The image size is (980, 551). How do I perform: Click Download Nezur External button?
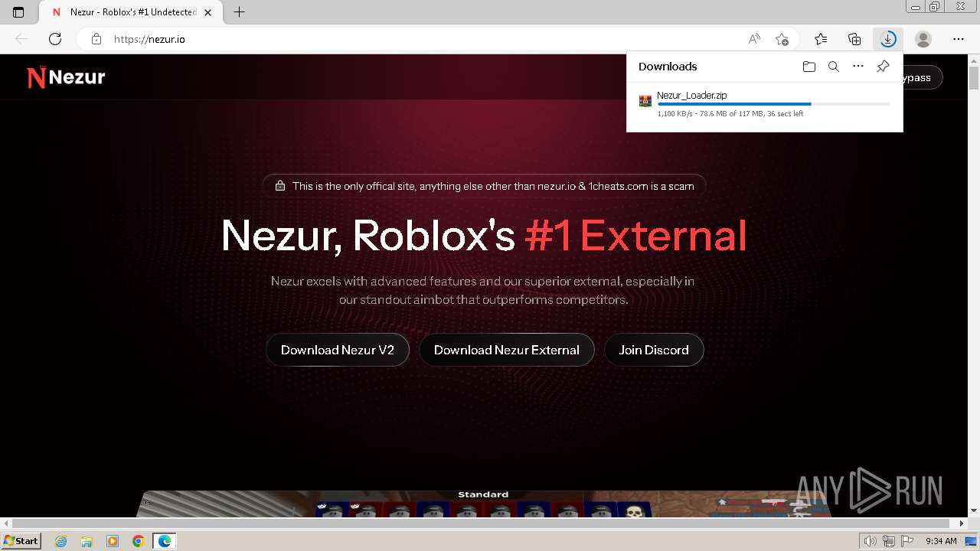point(507,350)
